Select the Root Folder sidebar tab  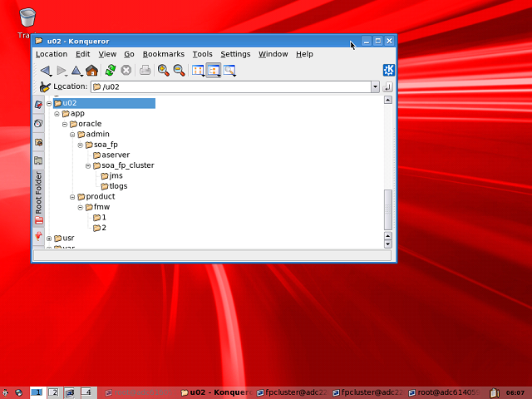[x=38, y=198]
